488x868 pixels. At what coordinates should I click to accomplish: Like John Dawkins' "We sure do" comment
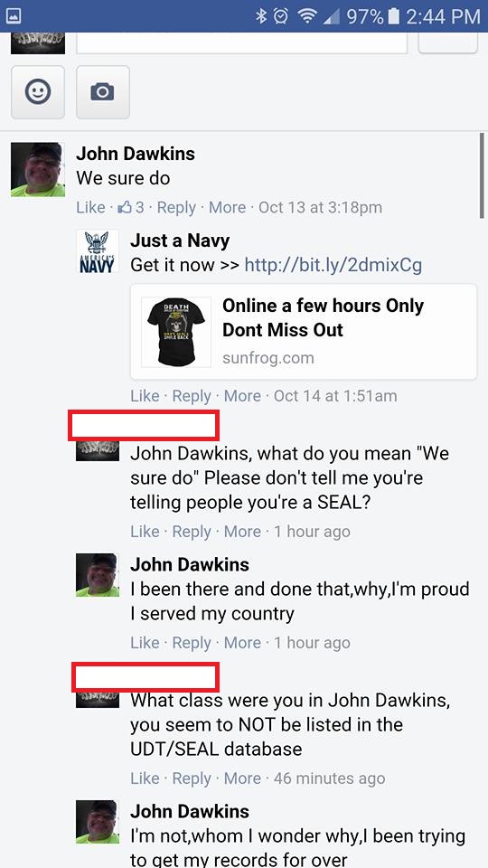(x=90, y=208)
